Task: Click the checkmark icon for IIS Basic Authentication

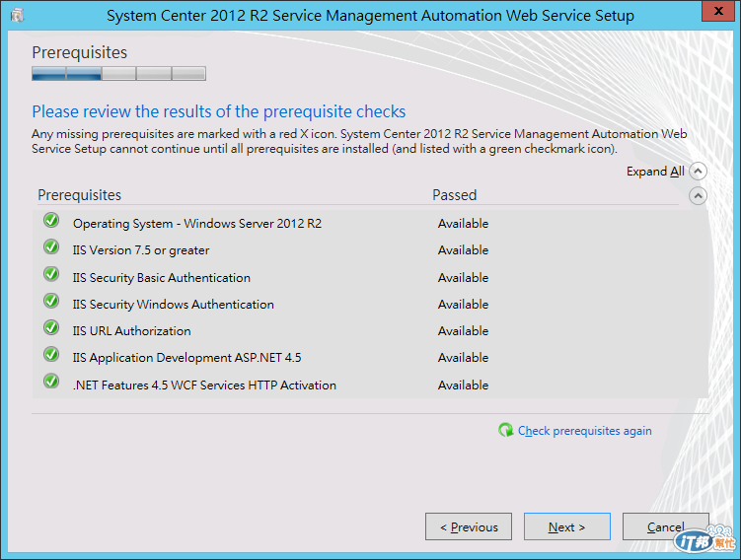Action: [51, 275]
